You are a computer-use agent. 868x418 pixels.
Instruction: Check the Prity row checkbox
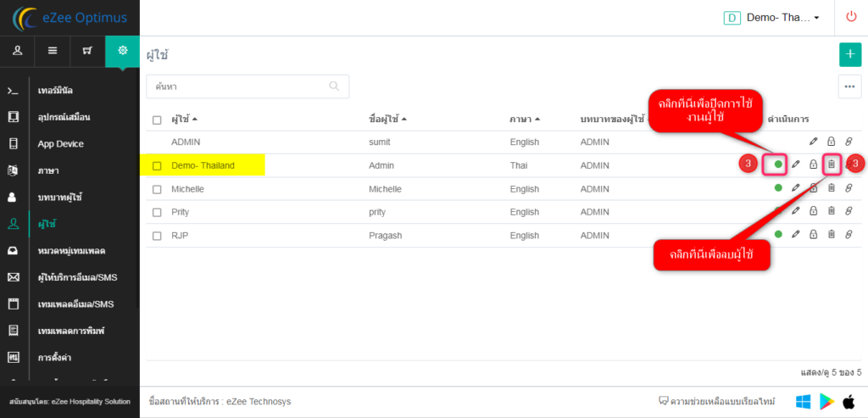click(157, 213)
